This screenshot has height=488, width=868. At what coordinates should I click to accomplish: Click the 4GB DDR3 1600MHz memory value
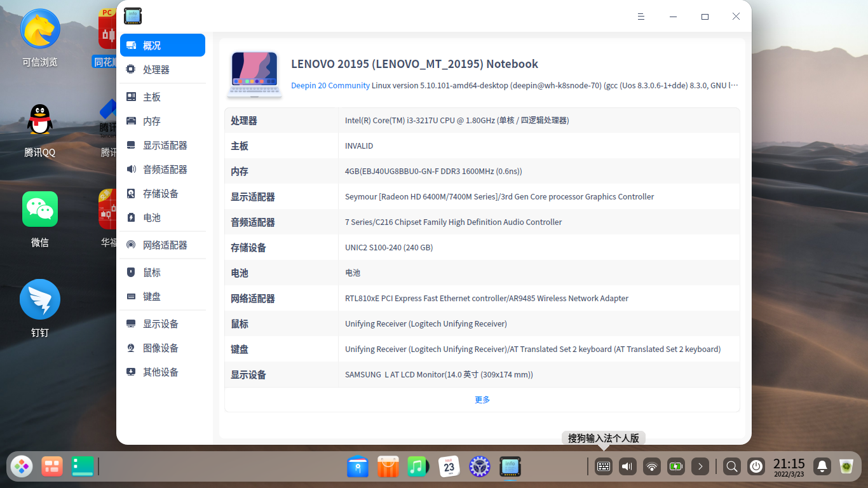pyautogui.click(x=433, y=171)
